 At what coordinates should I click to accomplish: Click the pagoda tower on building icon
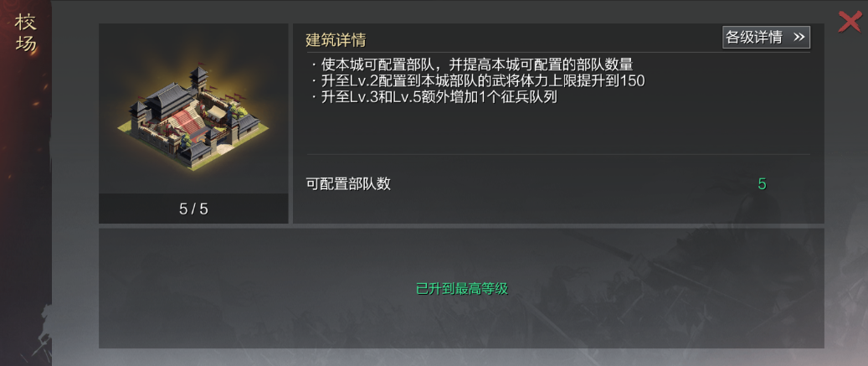tap(198, 80)
